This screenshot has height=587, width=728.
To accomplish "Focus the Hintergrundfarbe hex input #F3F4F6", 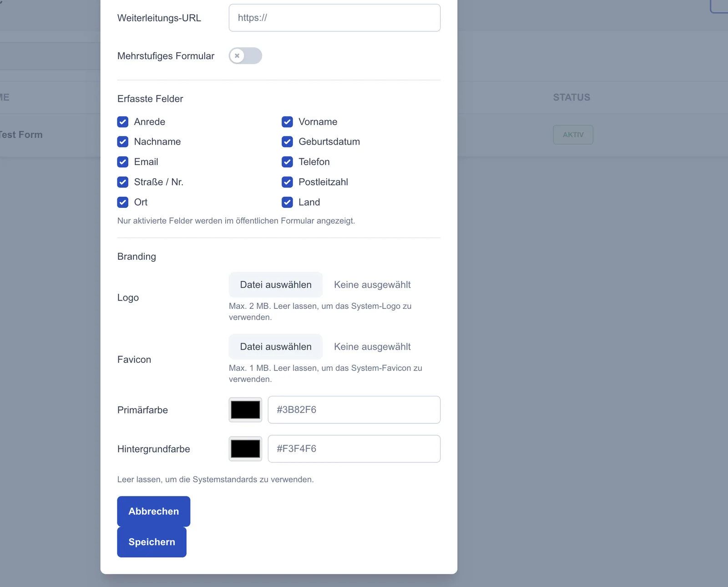I will point(354,449).
